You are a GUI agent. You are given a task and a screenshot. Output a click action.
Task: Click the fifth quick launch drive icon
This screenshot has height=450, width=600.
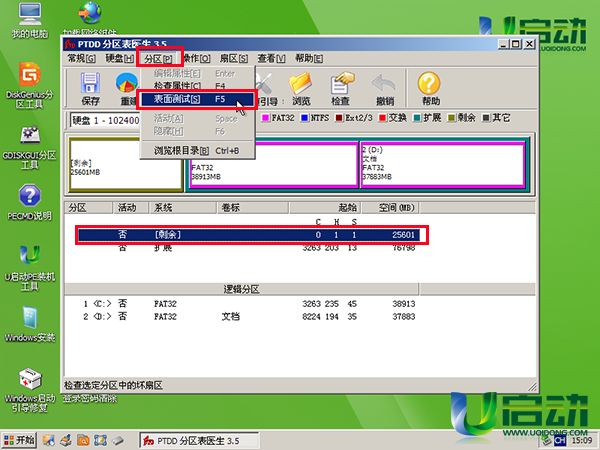tap(118, 440)
